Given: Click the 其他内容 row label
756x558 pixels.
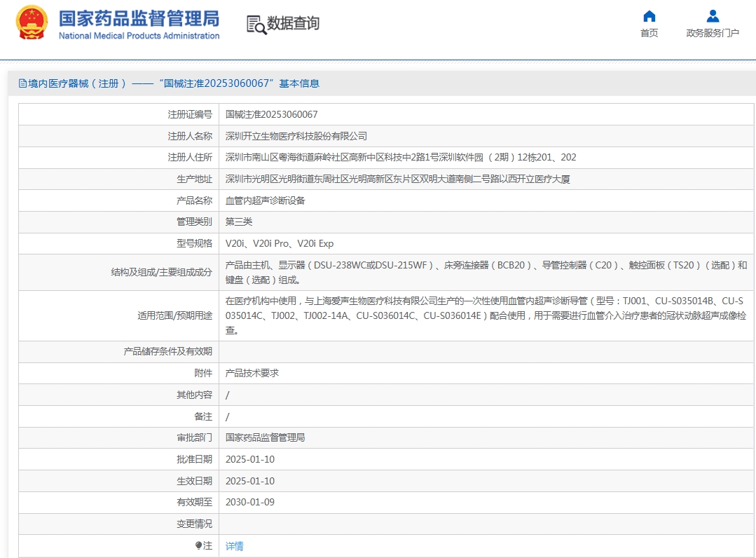Looking at the screenshot, I should (194, 395).
